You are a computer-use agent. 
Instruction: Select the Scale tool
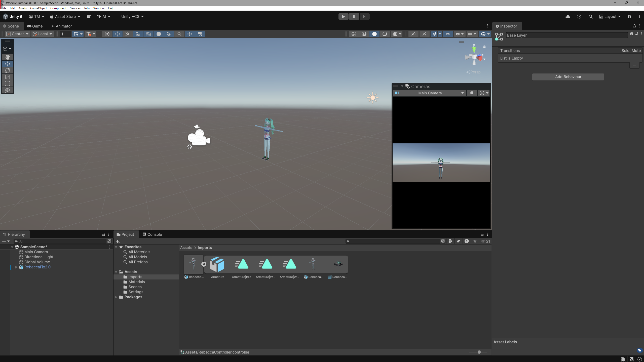tap(8, 77)
